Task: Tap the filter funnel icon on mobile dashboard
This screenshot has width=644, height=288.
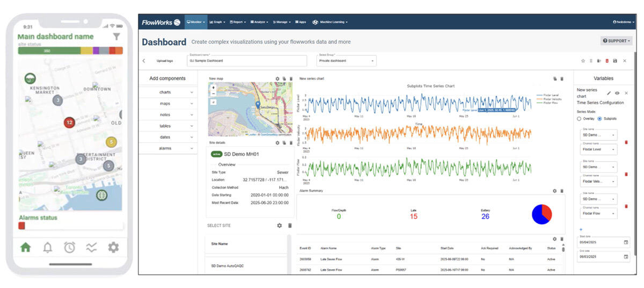Action: pos(116,37)
